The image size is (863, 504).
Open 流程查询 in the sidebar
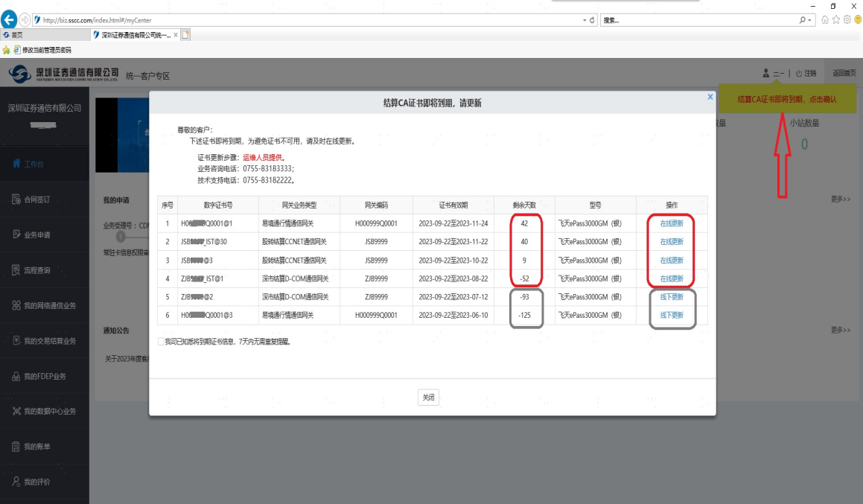click(x=45, y=270)
